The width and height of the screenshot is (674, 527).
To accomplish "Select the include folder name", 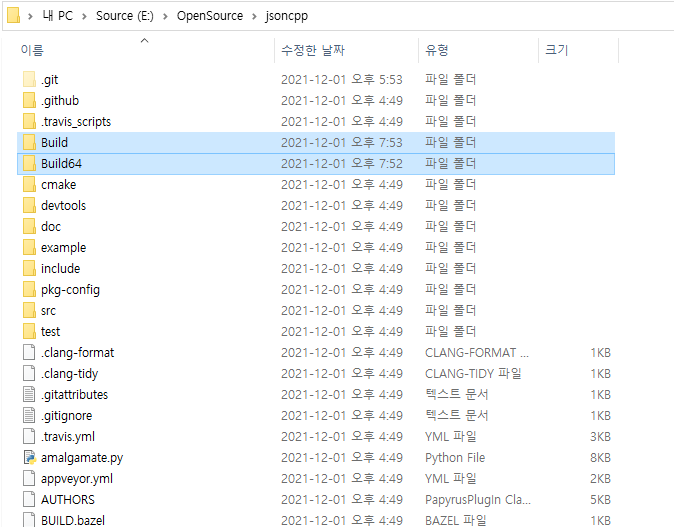I will 61,269.
